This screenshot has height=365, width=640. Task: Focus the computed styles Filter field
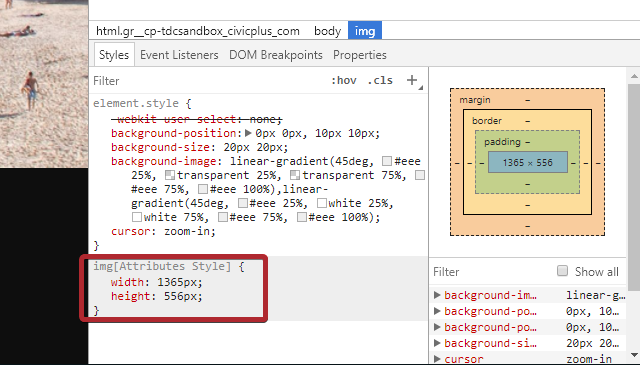(490, 272)
